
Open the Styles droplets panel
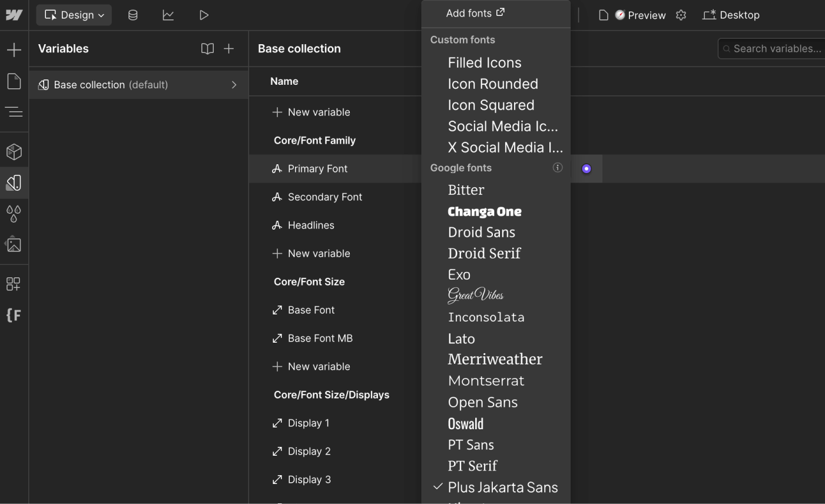point(14,214)
